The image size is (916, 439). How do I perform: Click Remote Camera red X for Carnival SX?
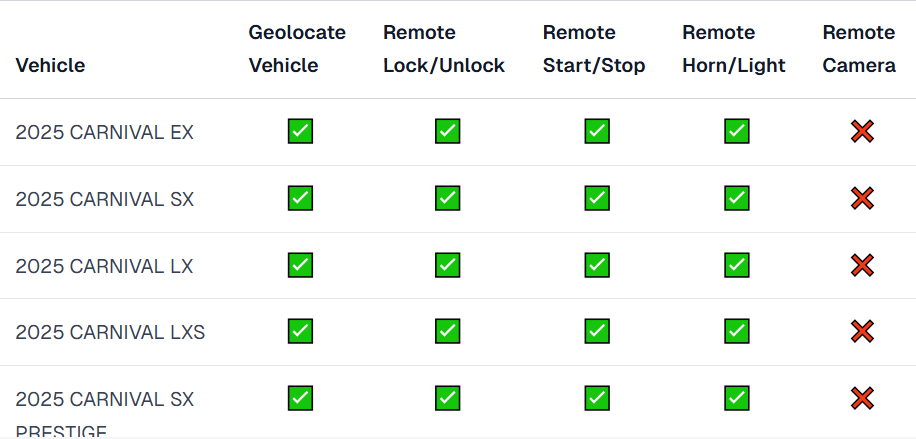(862, 198)
